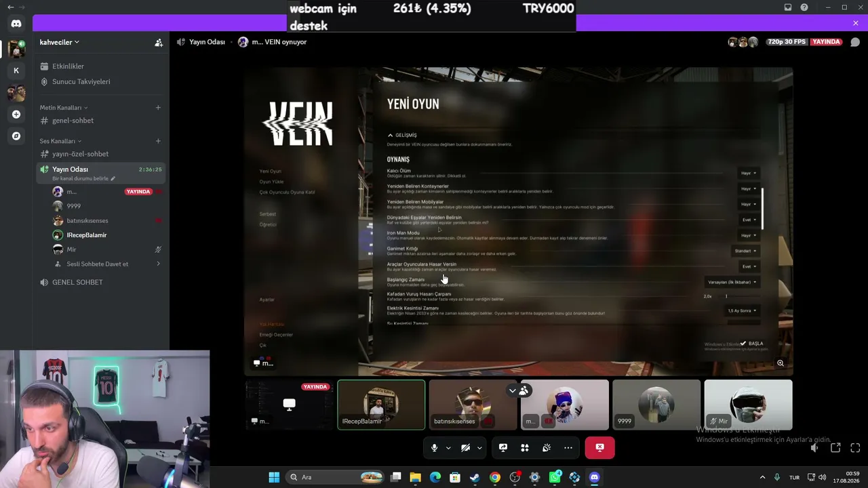This screenshot has height=488, width=868.
Task: Open Etkinlikler in the server sidebar
Action: 102,66
